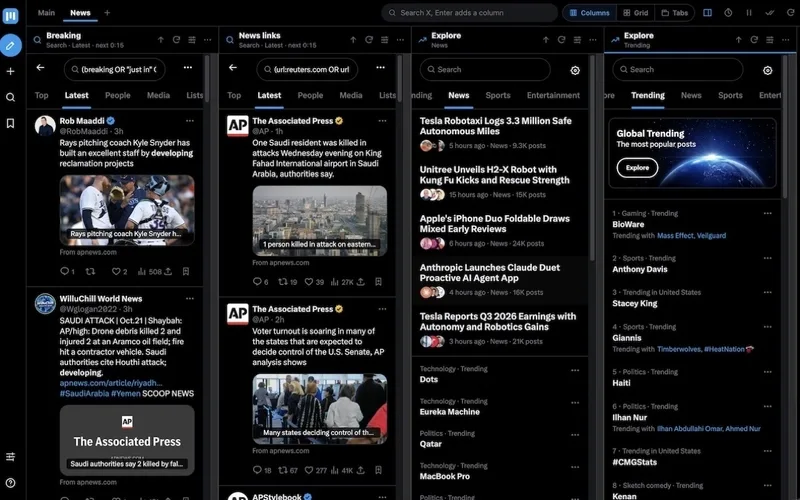Select the Main deck tab
800x500 pixels.
coord(46,13)
